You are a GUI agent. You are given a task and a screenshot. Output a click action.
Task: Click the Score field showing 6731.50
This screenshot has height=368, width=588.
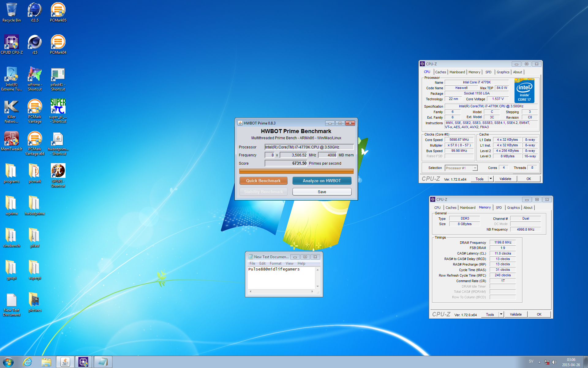(286, 163)
